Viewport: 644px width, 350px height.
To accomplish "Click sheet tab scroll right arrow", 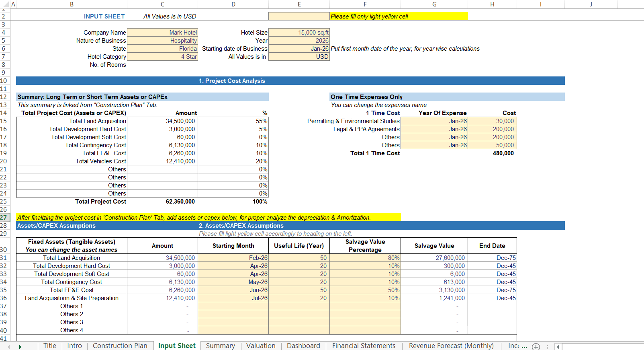I will tap(20, 346).
